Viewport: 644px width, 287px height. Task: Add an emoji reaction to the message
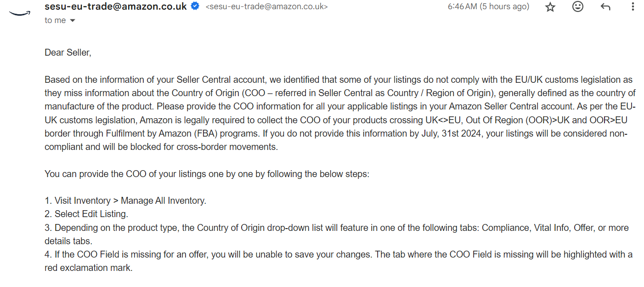pyautogui.click(x=578, y=7)
